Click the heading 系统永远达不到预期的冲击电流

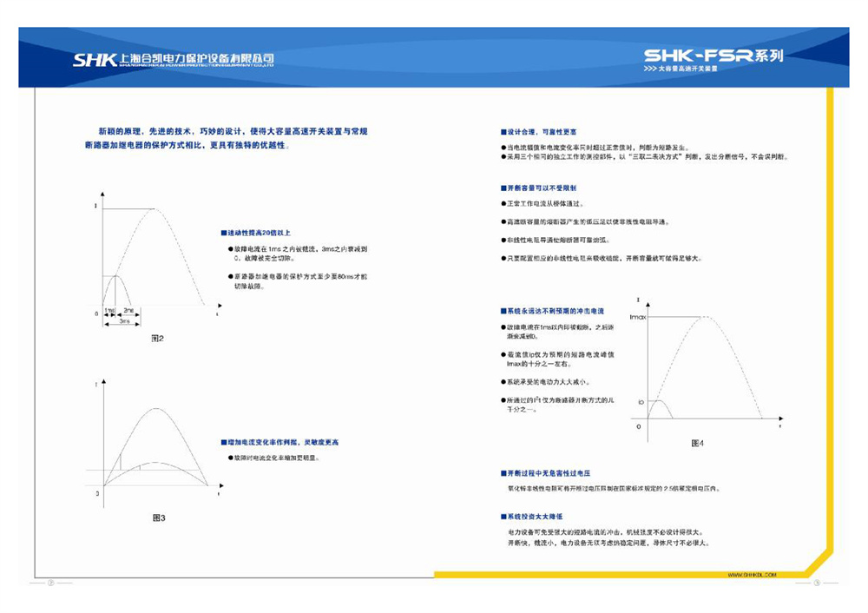click(x=552, y=311)
